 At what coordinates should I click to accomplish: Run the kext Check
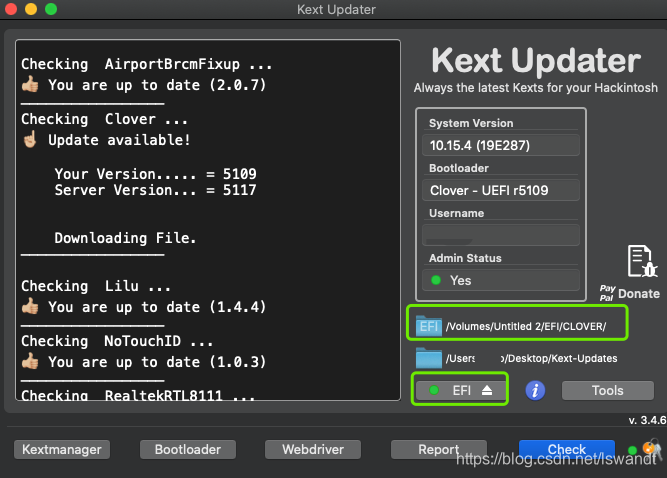(x=567, y=450)
